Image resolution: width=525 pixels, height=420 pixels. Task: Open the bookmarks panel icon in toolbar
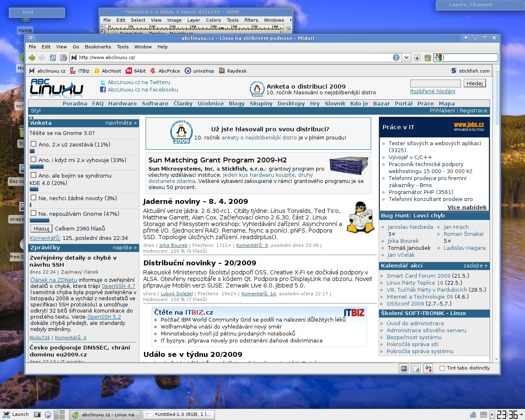tap(63, 58)
